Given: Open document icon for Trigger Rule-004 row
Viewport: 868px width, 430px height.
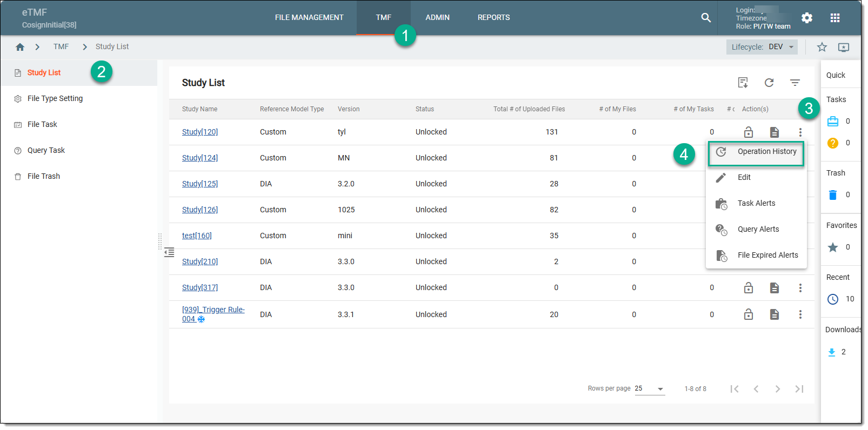Looking at the screenshot, I should point(774,314).
